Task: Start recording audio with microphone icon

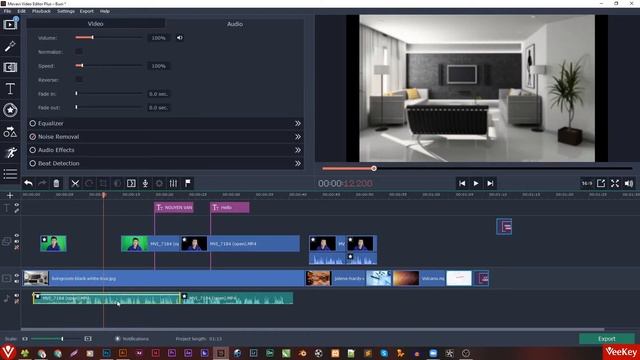Action: point(145,183)
